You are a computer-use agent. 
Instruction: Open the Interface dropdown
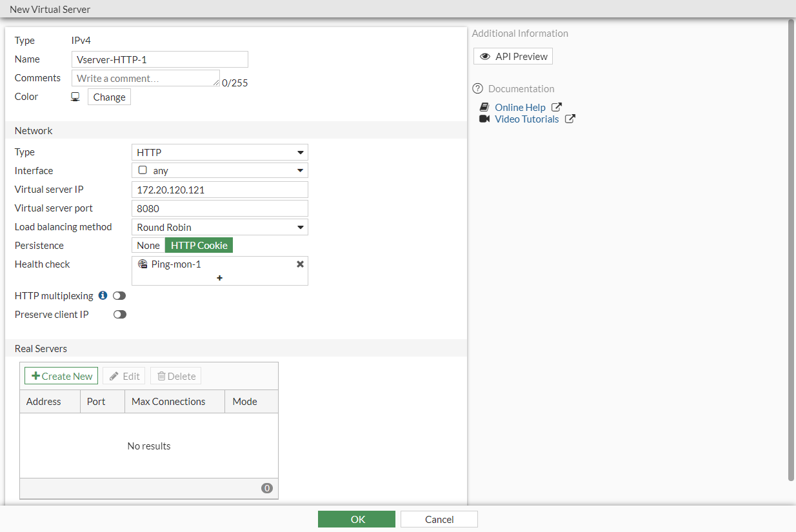(299, 170)
